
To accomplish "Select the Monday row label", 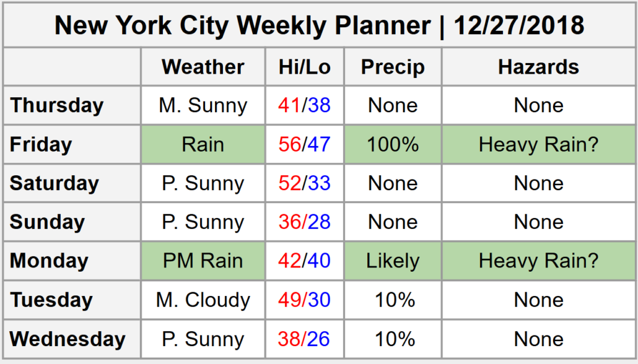I will click(48, 261).
